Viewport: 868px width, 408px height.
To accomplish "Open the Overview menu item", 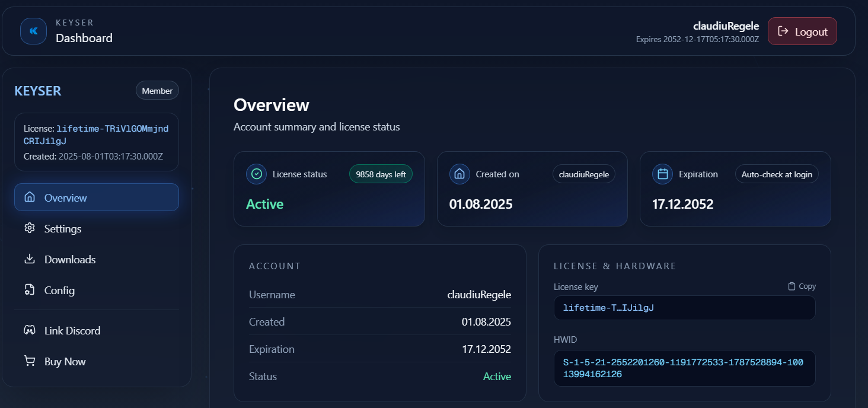I will click(x=97, y=197).
